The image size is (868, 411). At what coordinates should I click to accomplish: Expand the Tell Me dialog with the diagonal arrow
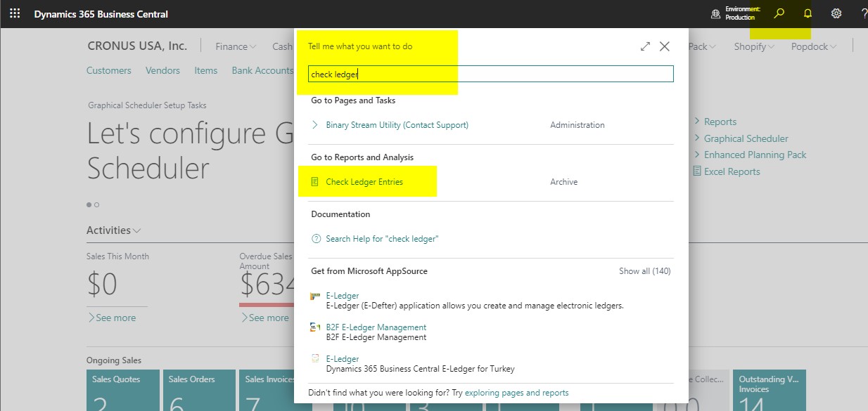(645, 46)
